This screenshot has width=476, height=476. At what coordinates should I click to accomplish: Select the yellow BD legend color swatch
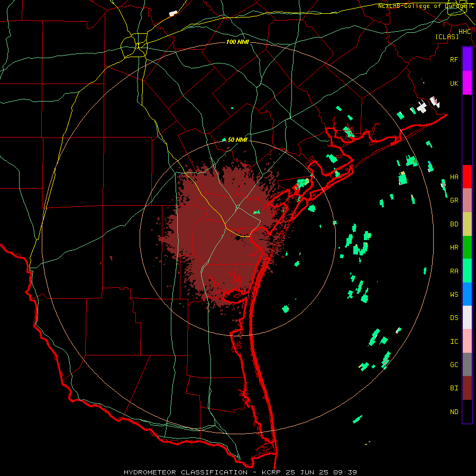(467, 224)
